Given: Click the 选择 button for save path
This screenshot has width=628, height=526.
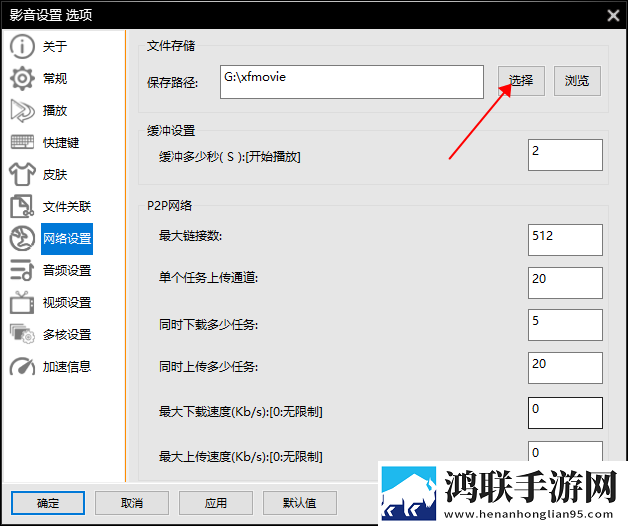Looking at the screenshot, I should (x=521, y=81).
